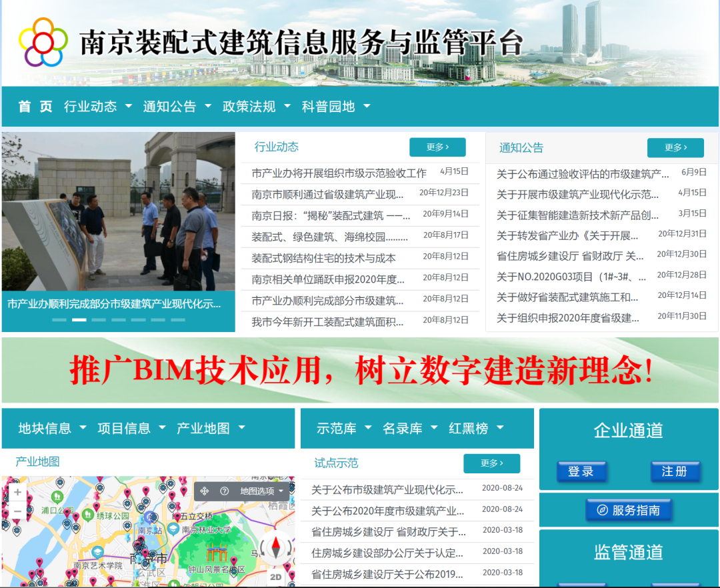Switch to the last carousel slide indicator

[178, 320]
